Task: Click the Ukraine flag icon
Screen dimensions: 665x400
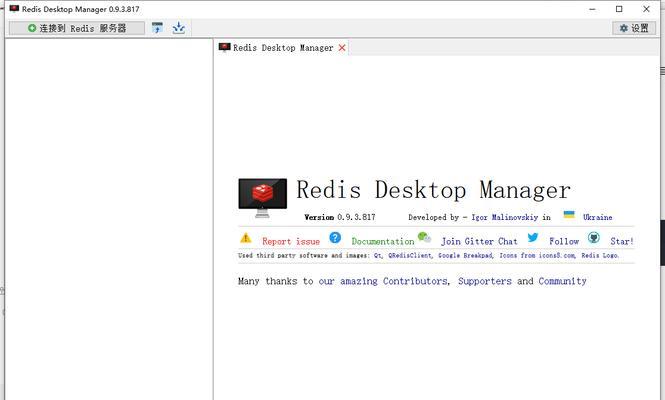Action: [569, 214]
